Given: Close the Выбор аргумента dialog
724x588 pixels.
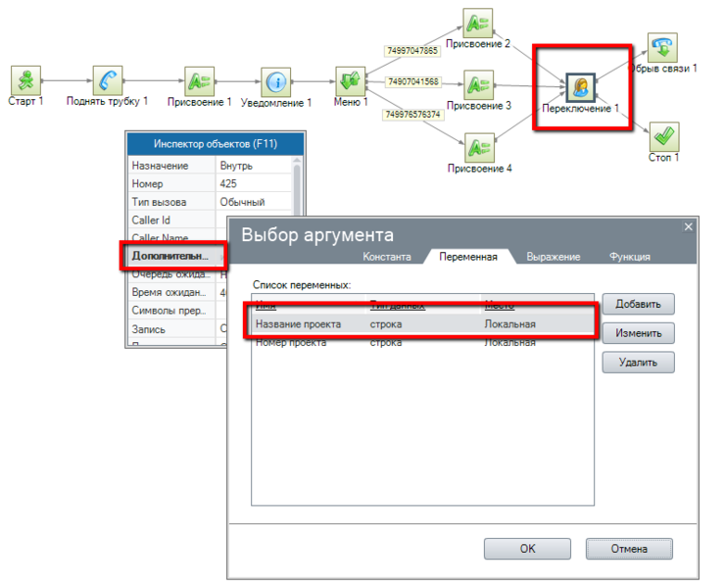Looking at the screenshot, I should tap(689, 226).
